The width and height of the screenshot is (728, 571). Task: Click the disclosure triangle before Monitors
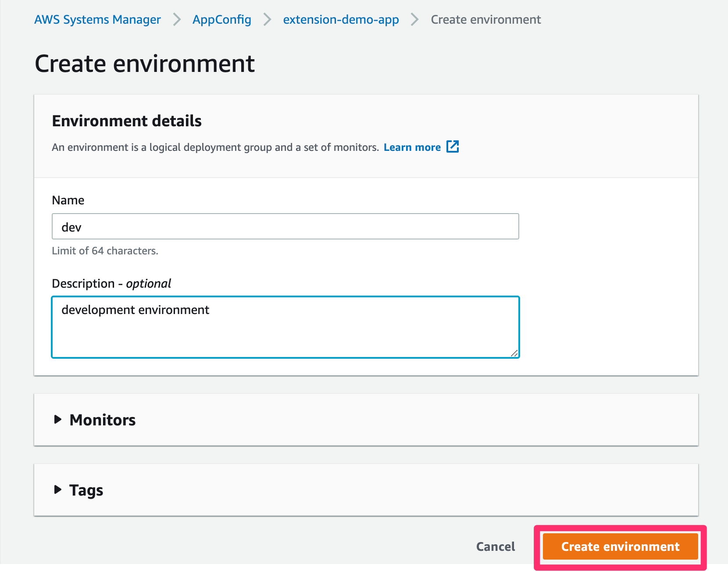click(58, 420)
